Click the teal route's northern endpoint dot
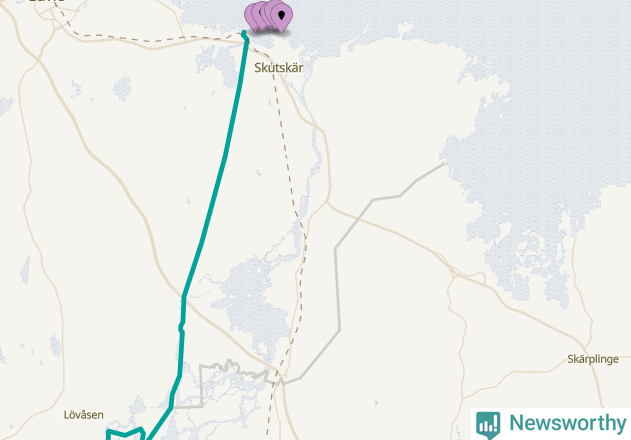Screen dimensions: 631x440 click(x=244, y=33)
